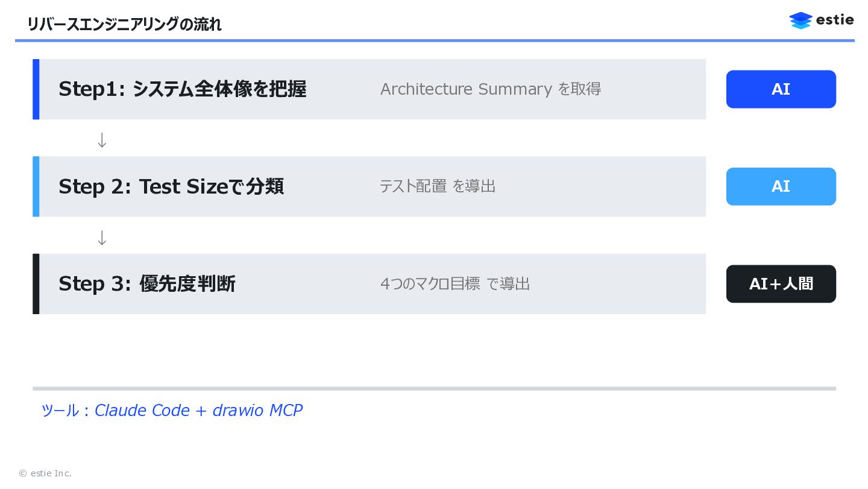868x489 pixels.
Task: Select the Step1: システム全体像を把握 heading
Action: tap(182, 89)
